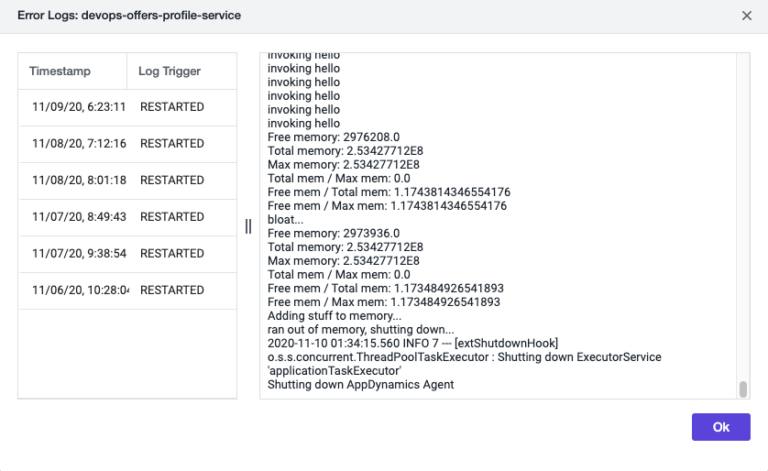Select the 11/09/20, 6:23:11 timestamp entry

[x=78, y=107]
